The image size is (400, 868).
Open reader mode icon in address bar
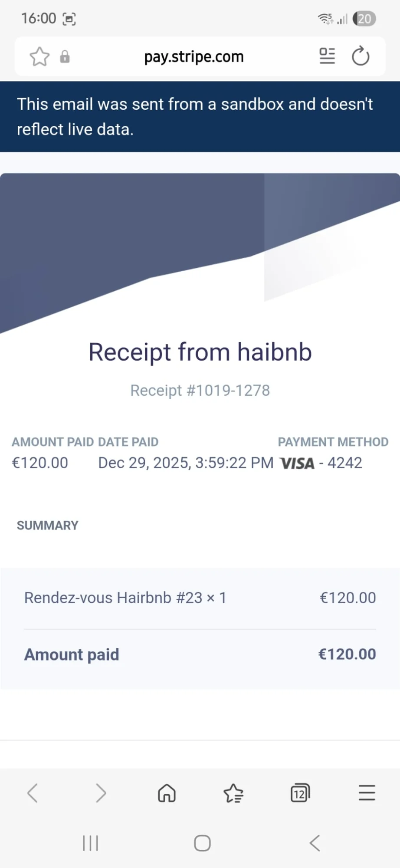[327, 56]
